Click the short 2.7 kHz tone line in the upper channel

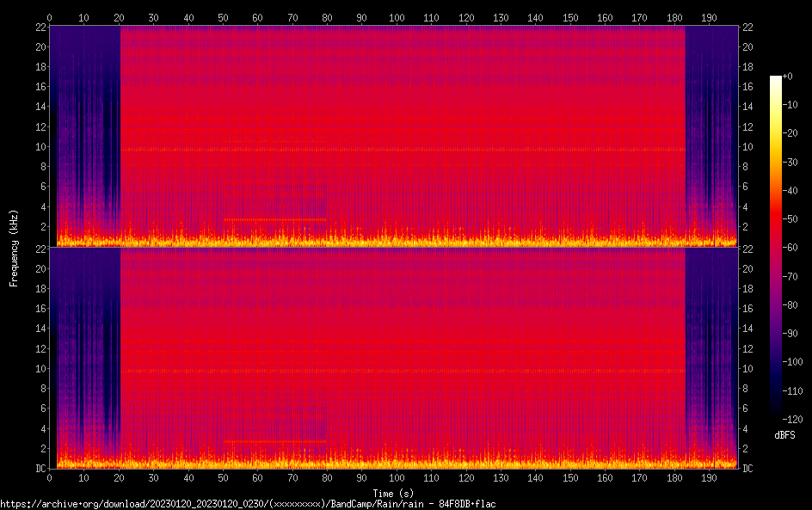coord(274,220)
